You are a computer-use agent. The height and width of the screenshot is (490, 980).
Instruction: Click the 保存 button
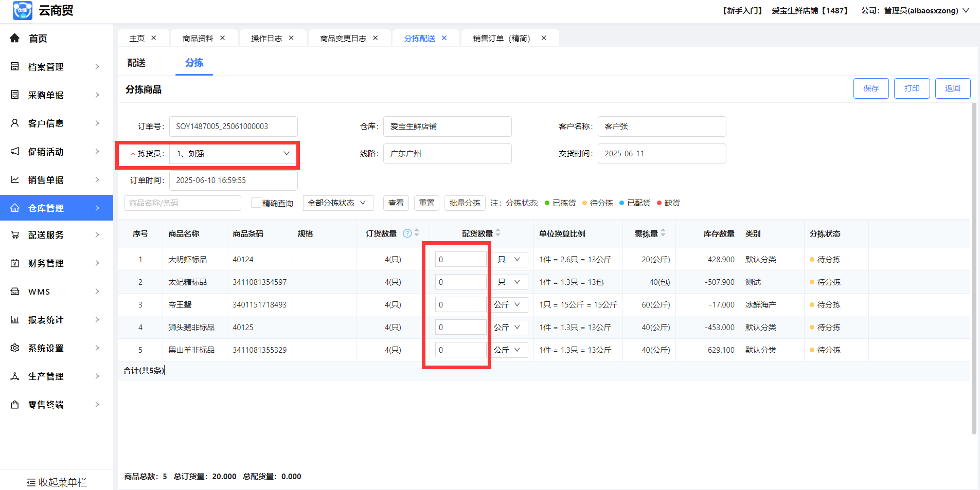(x=870, y=88)
